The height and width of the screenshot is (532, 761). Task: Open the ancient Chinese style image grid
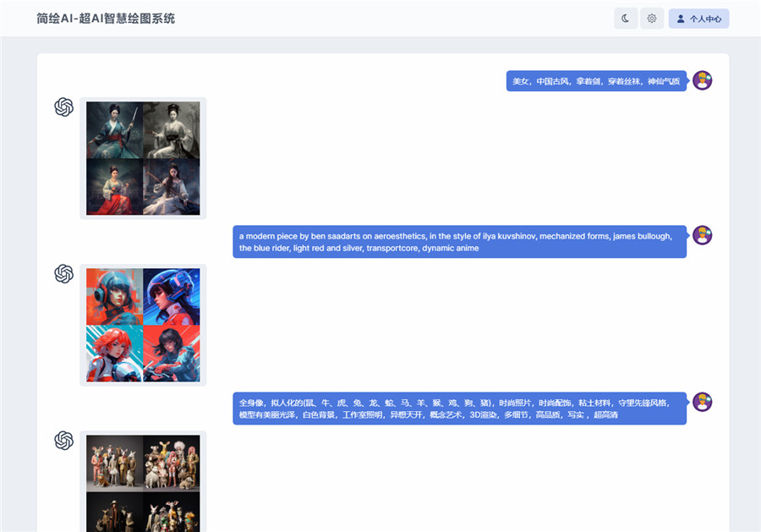[142, 157]
